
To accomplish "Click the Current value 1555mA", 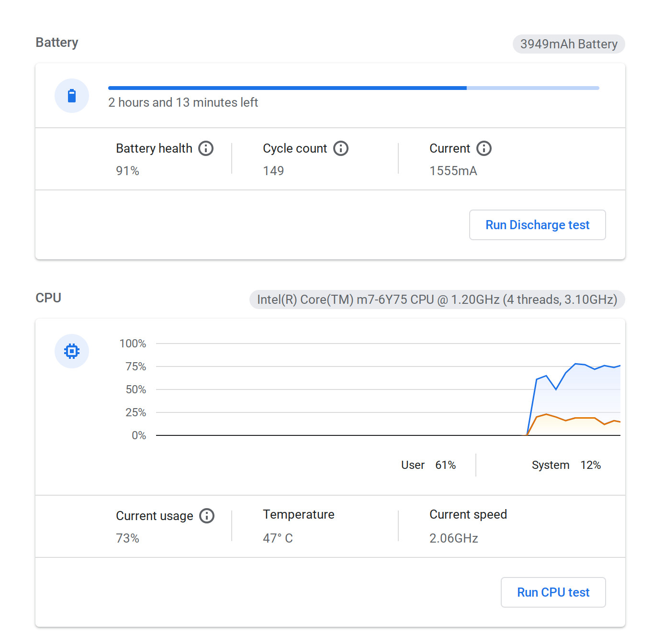I will [x=453, y=171].
